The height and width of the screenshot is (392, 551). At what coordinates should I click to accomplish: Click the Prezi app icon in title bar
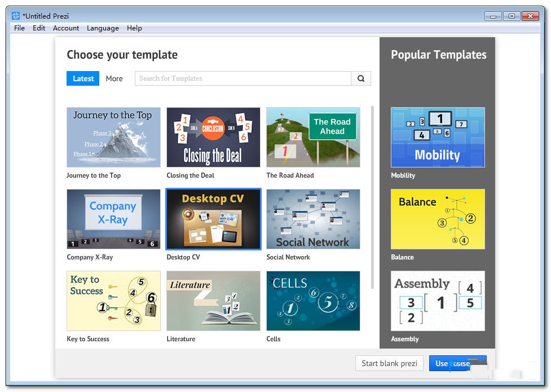point(16,16)
